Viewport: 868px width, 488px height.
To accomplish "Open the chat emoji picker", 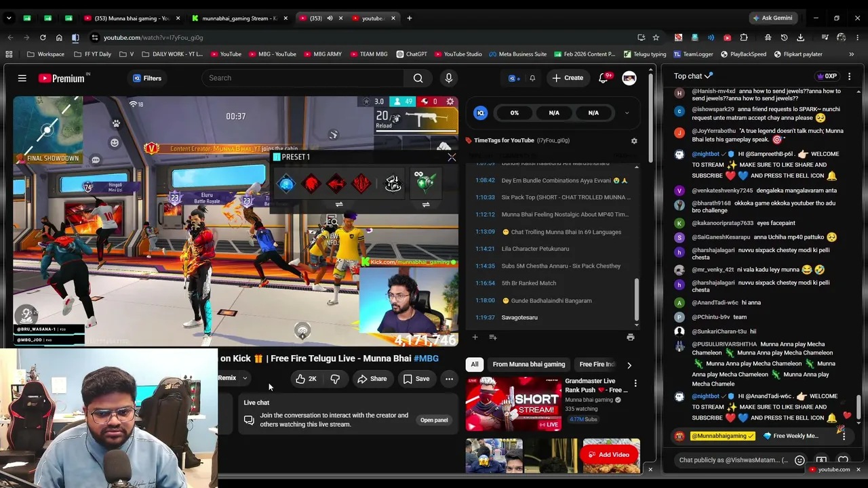I will [x=800, y=460].
